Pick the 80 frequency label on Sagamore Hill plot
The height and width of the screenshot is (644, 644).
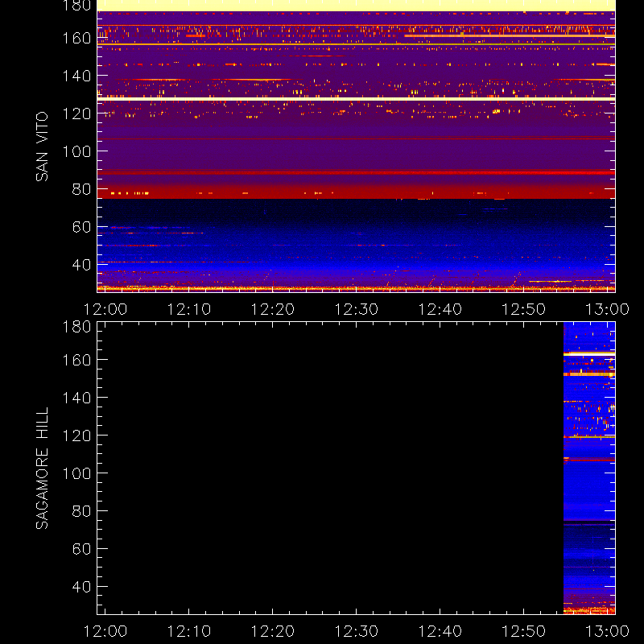tap(81, 511)
